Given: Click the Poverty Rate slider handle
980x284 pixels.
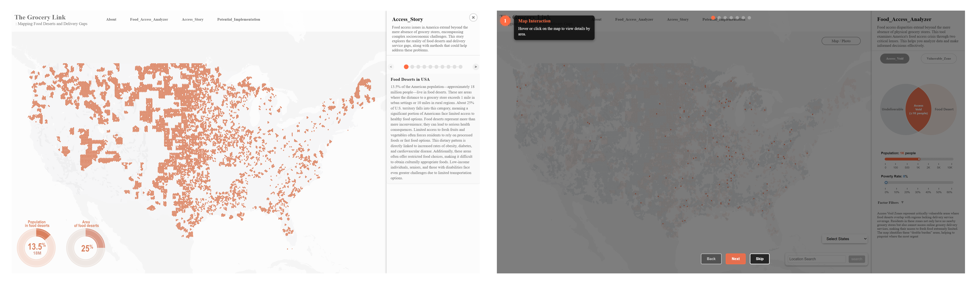Looking at the screenshot, I should click(886, 183).
